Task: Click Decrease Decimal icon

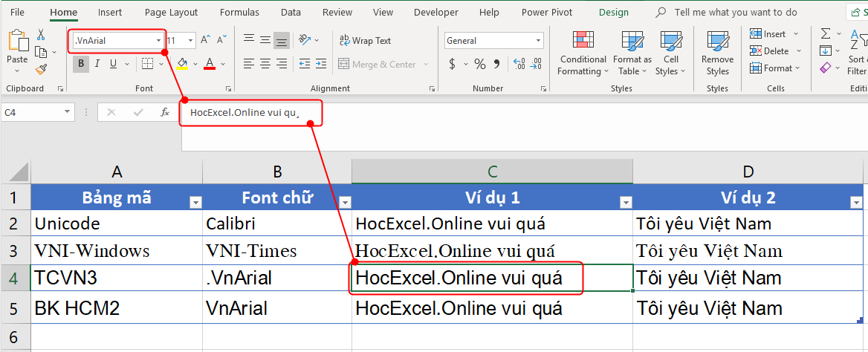Action: point(536,64)
